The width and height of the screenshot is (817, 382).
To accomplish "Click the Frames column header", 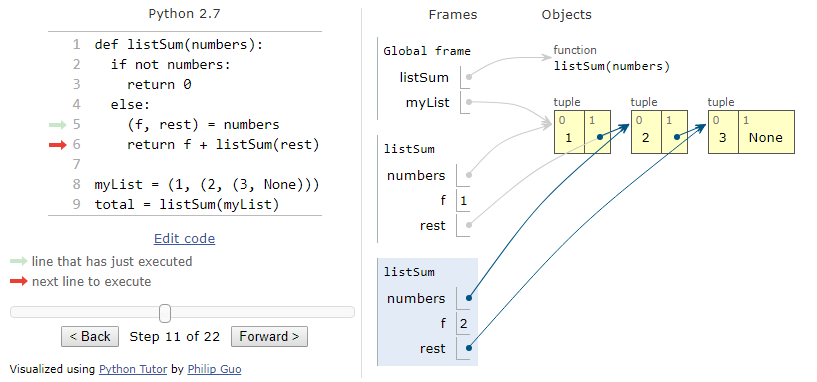I will tap(453, 15).
